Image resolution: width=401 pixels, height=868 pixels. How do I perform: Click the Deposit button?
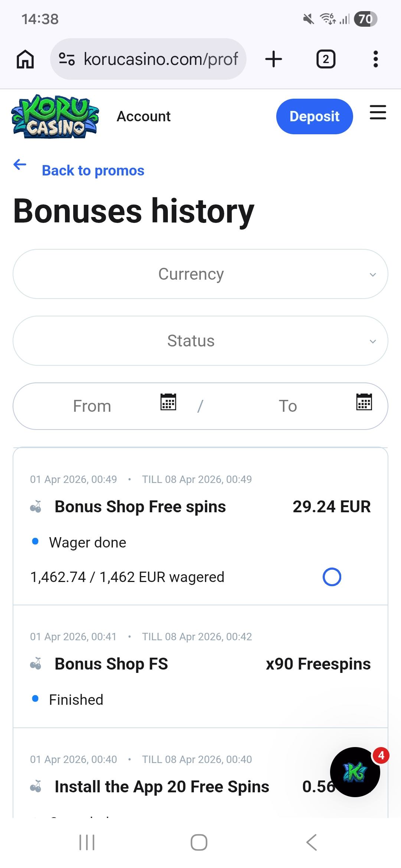click(314, 116)
